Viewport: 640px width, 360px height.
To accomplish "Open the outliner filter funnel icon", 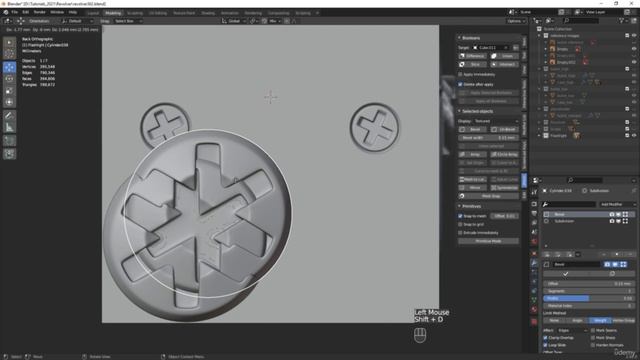I will pyautogui.click(x=622, y=20).
